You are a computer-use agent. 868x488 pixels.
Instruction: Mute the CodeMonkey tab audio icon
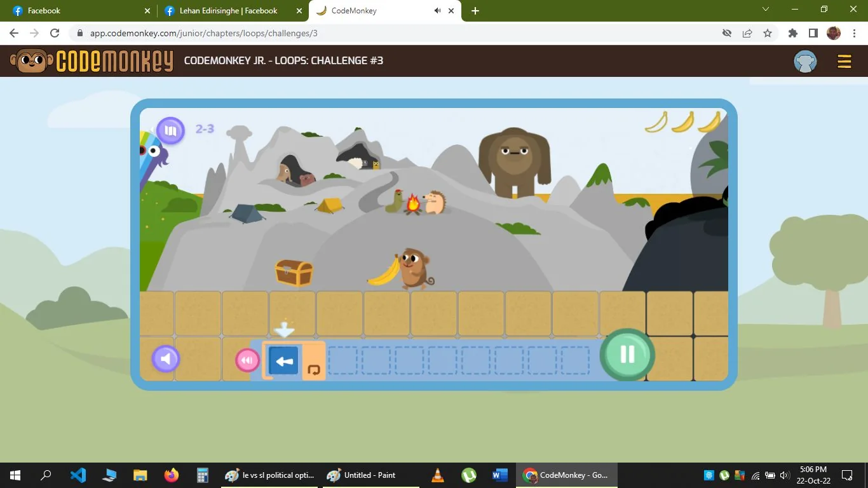[437, 11]
